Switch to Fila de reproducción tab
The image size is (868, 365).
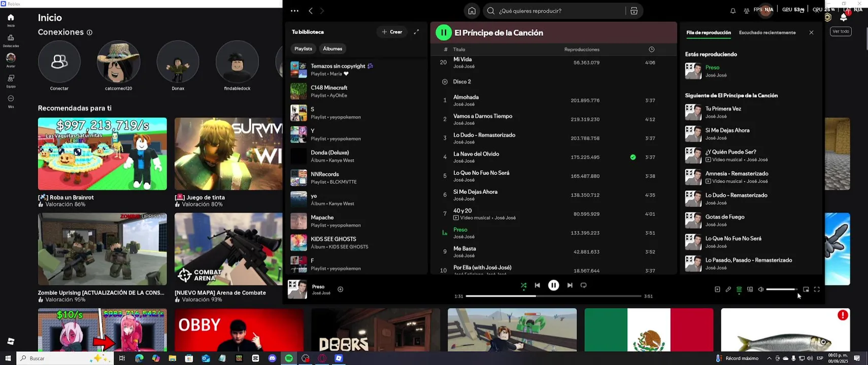coord(709,32)
